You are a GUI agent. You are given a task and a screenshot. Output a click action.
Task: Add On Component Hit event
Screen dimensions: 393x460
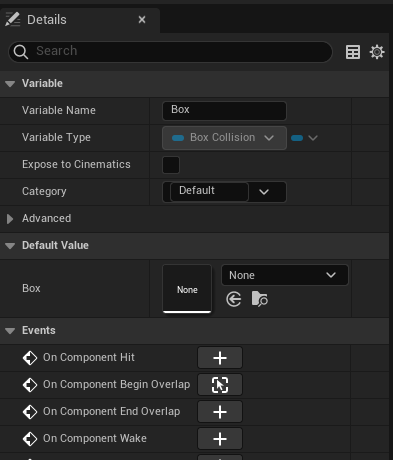tap(220, 358)
